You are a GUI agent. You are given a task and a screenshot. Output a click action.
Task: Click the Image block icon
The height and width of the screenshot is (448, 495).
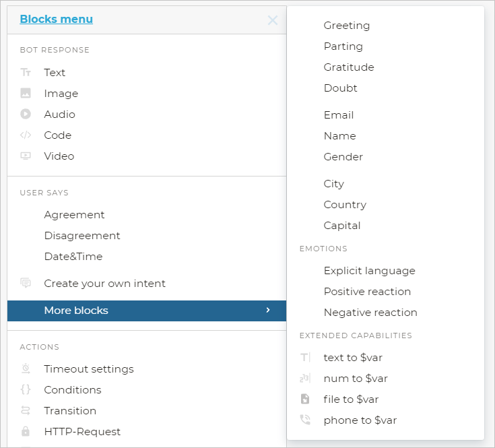pyautogui.click(x=26, y=94)
